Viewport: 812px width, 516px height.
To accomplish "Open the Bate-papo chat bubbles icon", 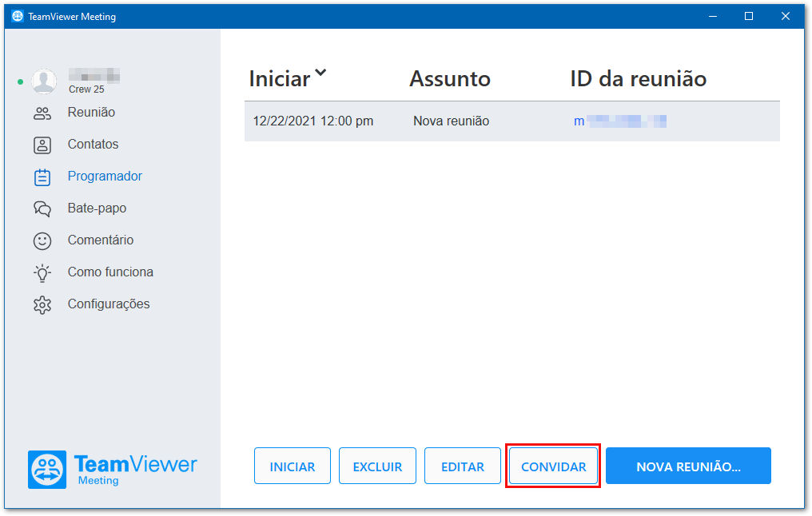I will tap(42, 209).
